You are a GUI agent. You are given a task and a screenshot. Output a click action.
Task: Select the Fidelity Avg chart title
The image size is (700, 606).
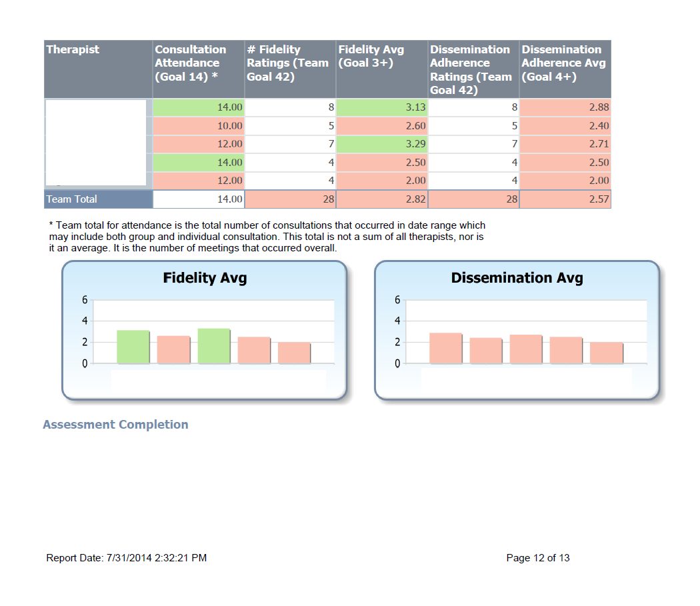pyautogui.click(x=205, y=278)
